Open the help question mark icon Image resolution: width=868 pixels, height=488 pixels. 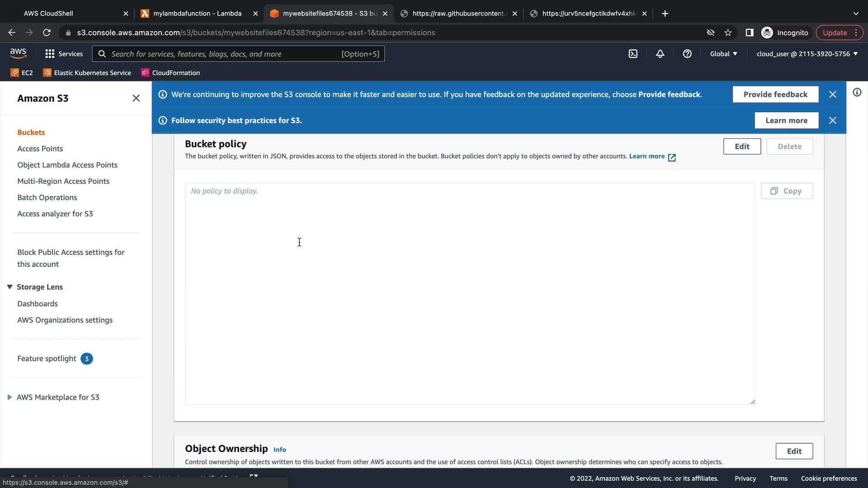tap(687, 54)
